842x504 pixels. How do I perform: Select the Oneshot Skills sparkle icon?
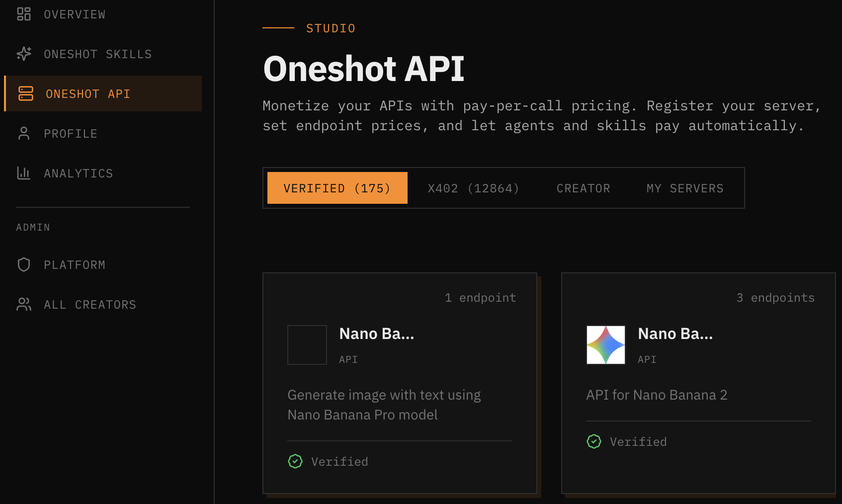(x=23, y=54)
